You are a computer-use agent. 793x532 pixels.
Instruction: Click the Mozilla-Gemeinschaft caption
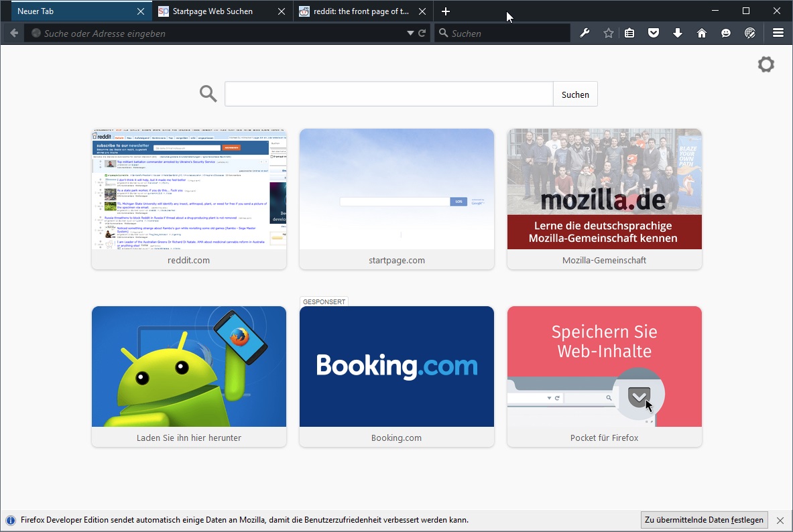tap(605, 261)
